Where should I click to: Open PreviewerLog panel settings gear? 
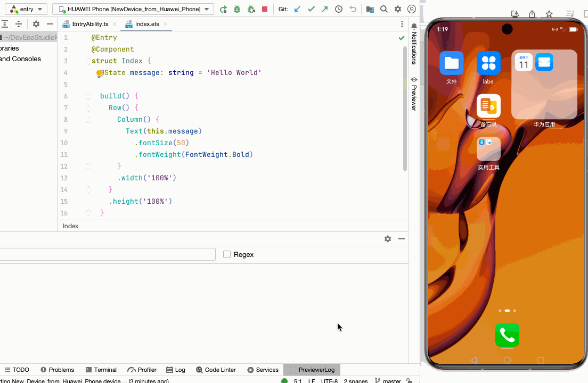coord(388,239)
